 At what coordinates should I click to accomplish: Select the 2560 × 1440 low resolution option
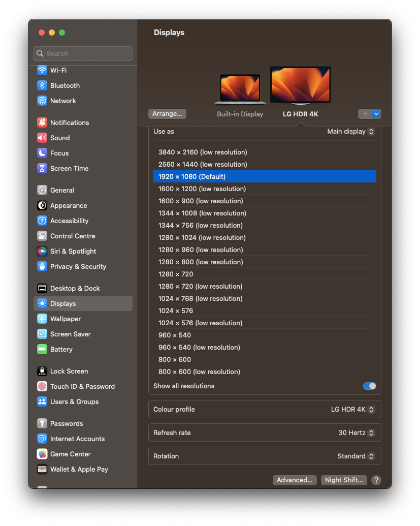pyautogui.click(x=200, y=164)
